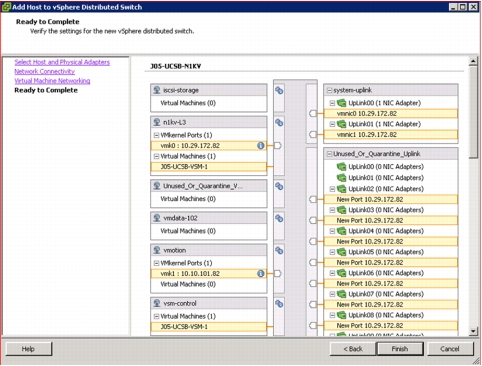Collapse UpLink02 (0 NIC Adapters) node
Viewport: 482px width, 366px height.
[x=332, y=189]
